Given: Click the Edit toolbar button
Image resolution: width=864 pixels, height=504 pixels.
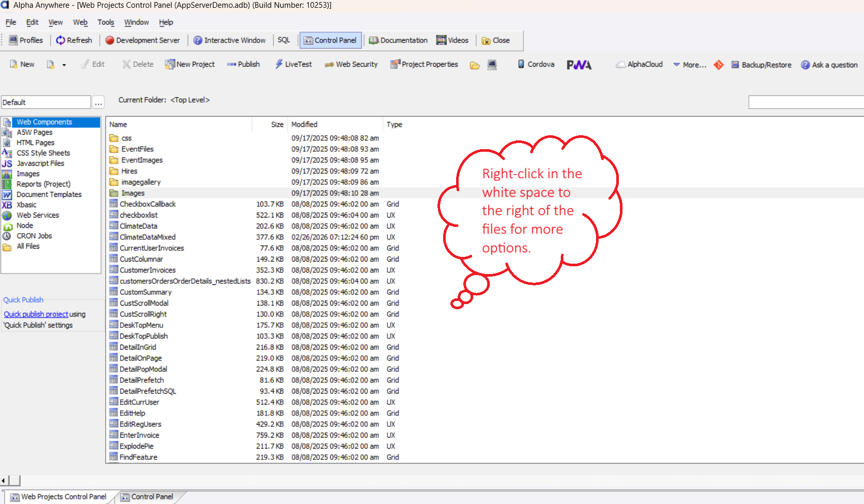Looking at the screenshot, I should click(93, 64).
